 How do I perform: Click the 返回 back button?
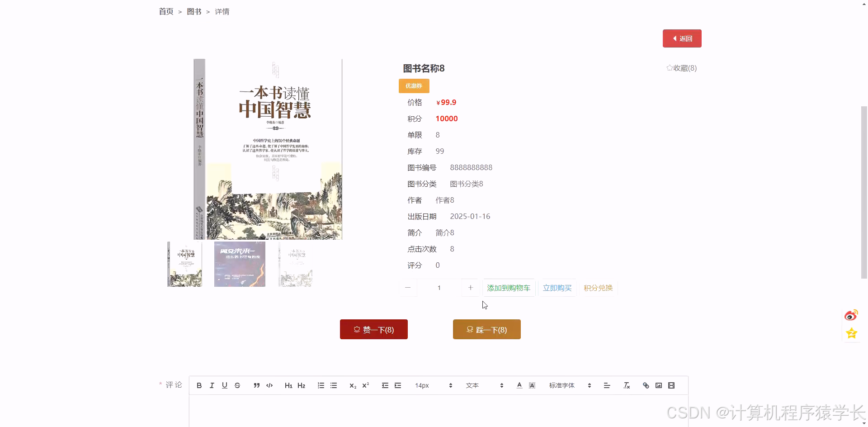[x=682, y=38]
